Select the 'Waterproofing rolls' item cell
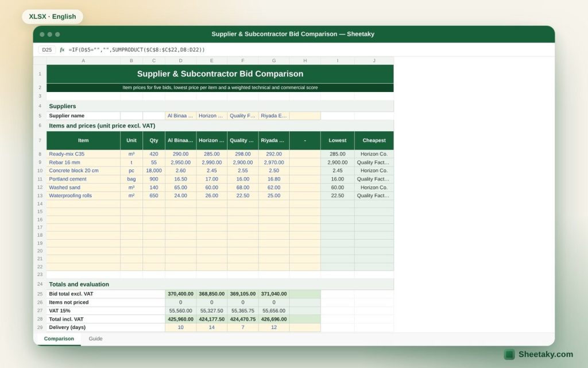588x368 pixels. tap(83, 195)
